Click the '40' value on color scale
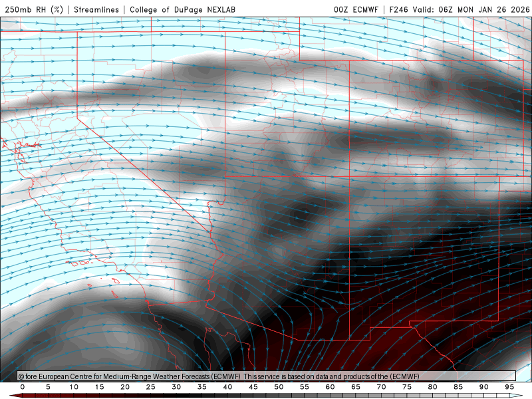532x399 pixels. (x=227, y=387)
